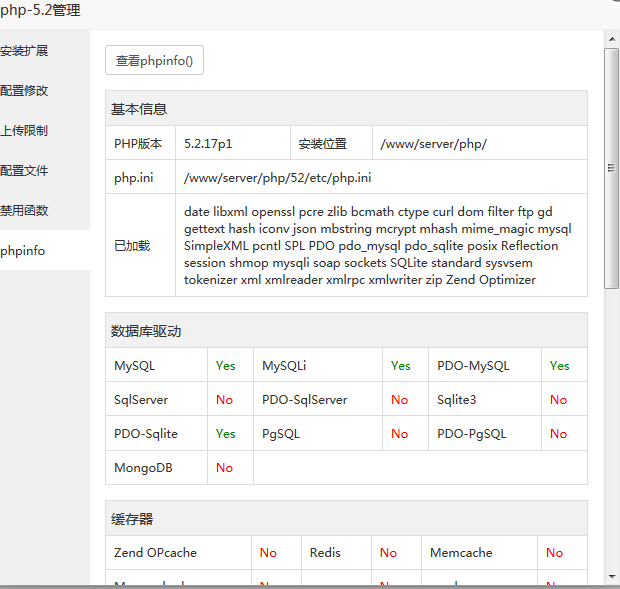Click the 5.2.17p1 version value

pos(208,143)
